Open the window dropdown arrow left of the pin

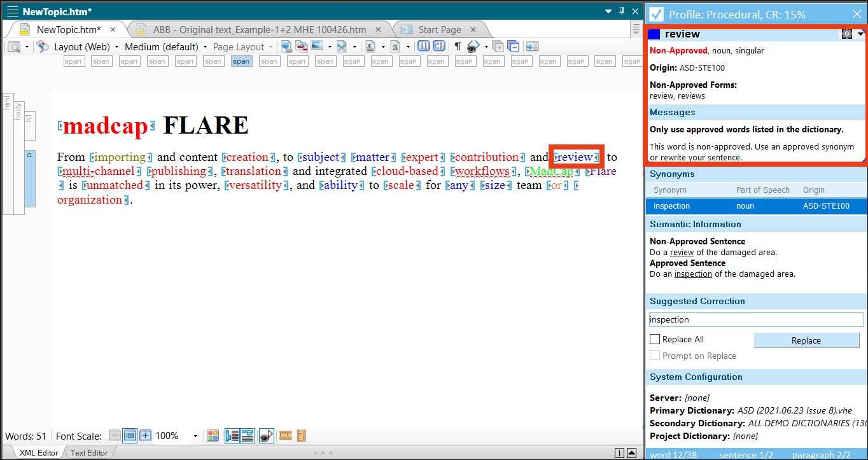tap(608, 11)
